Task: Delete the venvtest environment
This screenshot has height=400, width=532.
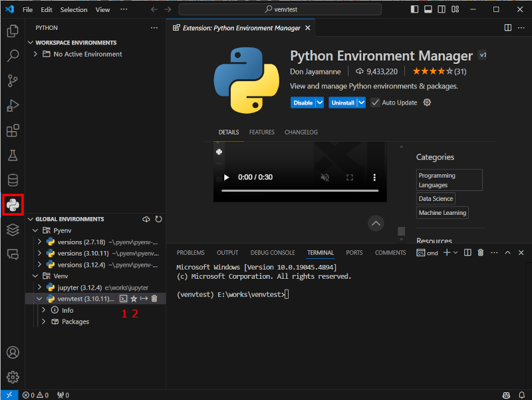Action: tap(154, 299)
